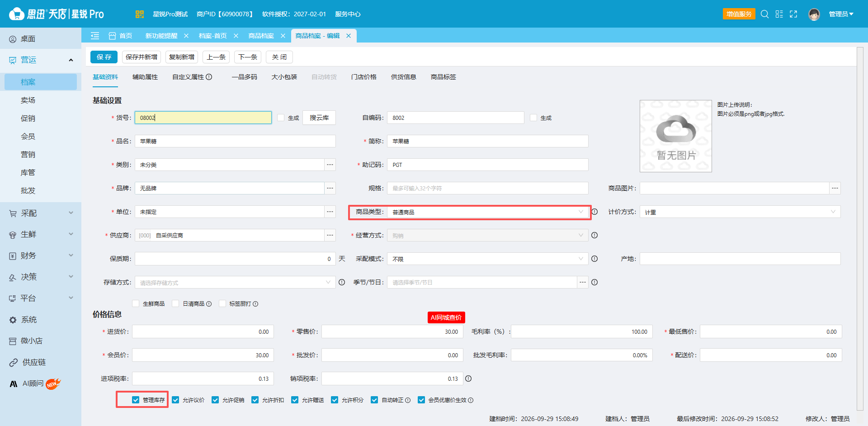Switch to the 一品多码 tab
Viewport: 868px width, 426px height.
[244, 77]
